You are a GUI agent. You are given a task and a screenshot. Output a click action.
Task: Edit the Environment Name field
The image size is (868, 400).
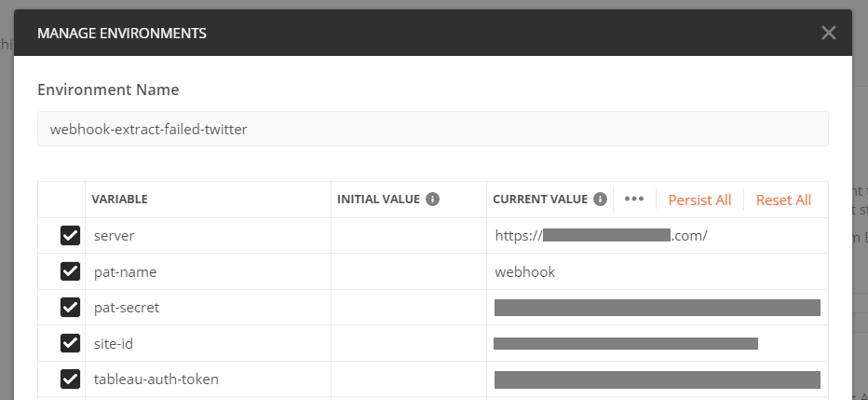tap(432, 129)
